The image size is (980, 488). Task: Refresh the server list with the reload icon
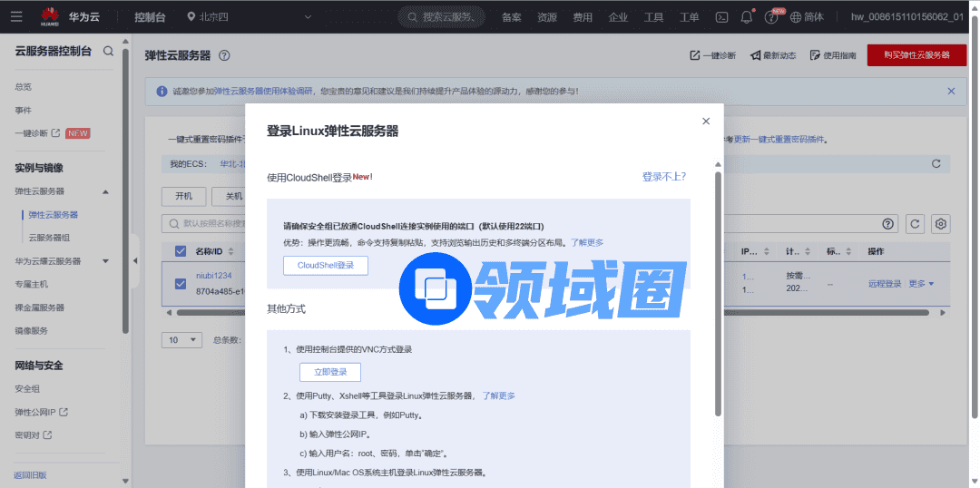pyautogui.click(x=916, y=223)
